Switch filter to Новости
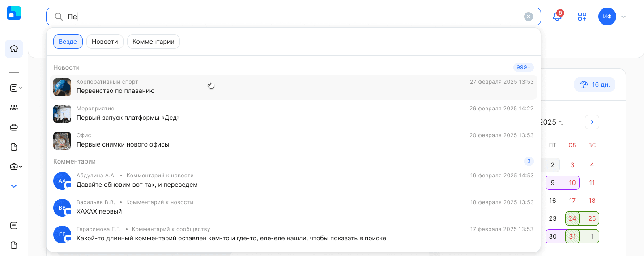Image resolution: width=644 pixels, height=256 pixels. (x=105, y=42)
